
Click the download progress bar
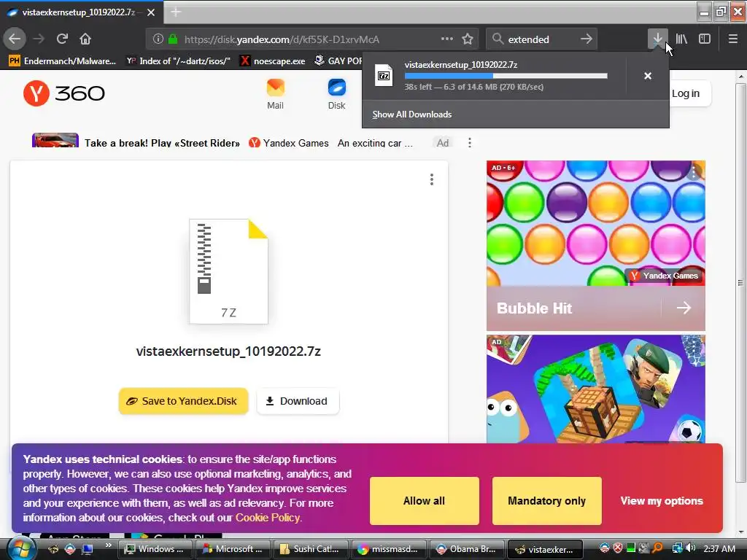click(506, 76)
